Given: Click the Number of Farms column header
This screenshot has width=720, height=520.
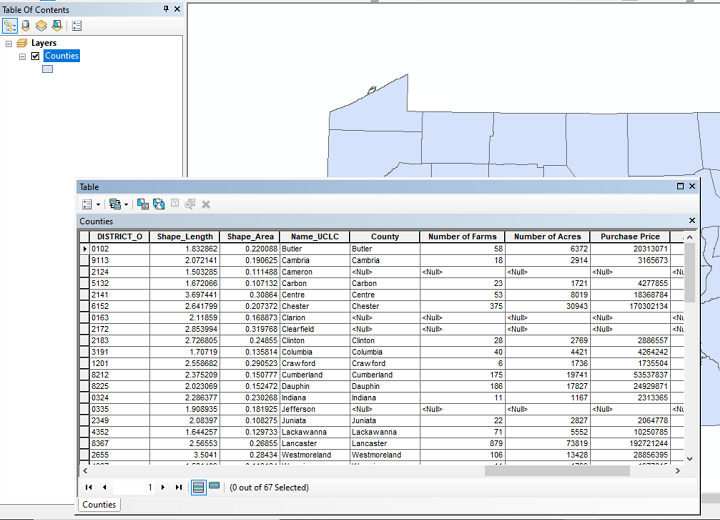Looking at the screenshot, I should click(461, 237).
